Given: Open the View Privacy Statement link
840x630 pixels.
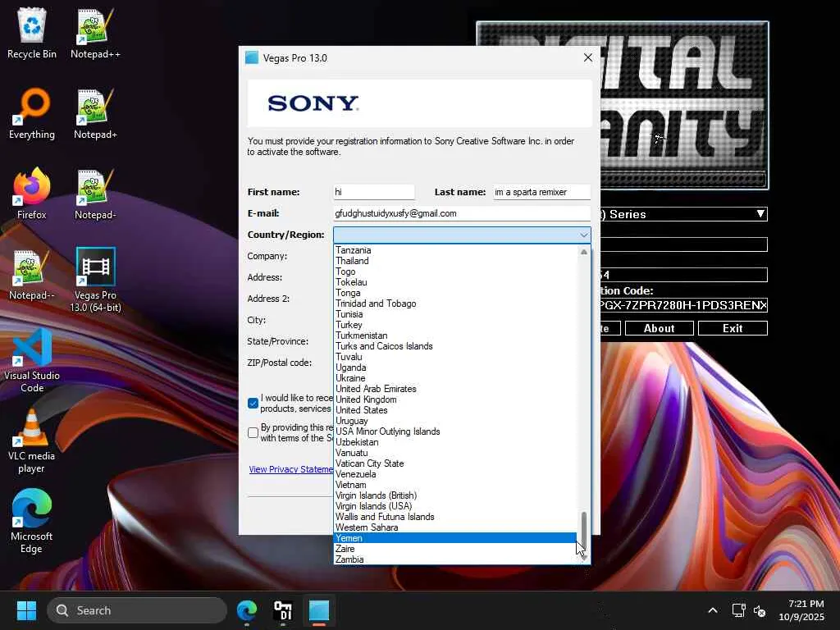Looking at the screenshot, I should 290,469.
